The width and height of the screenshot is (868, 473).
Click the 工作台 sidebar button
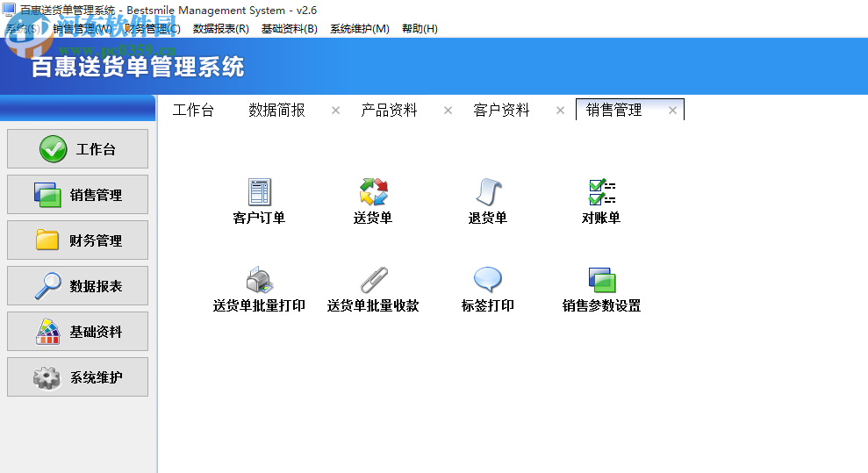pyautogui.click(x=77, y=149)
